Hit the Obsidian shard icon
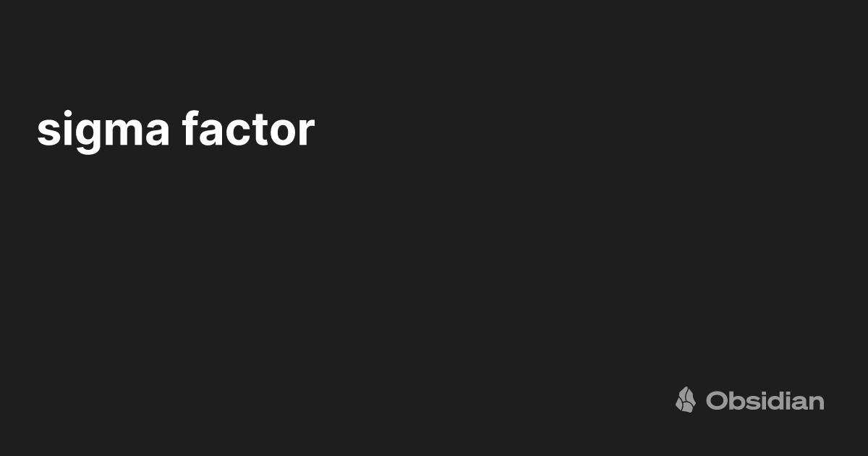 tap(685, 400)
